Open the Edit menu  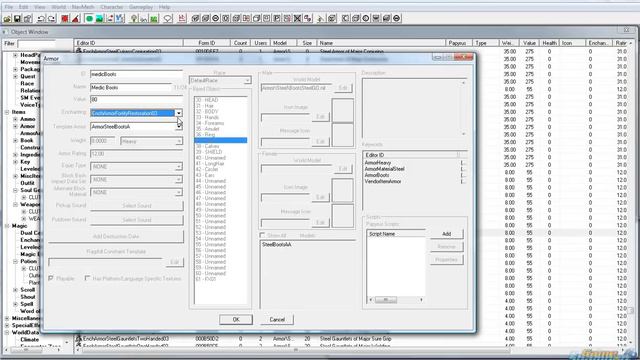point(23,7)
